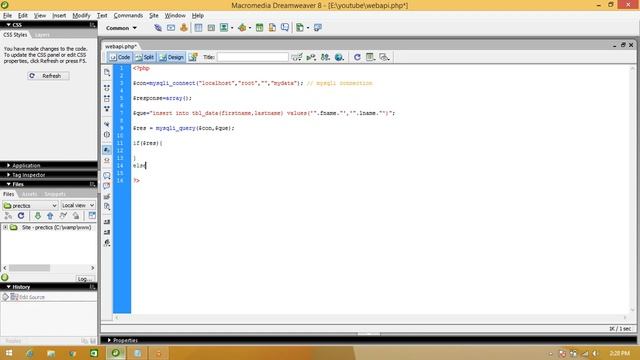Switch to the Assets tab
Screen dimensions: 640x360
(29, 194)
